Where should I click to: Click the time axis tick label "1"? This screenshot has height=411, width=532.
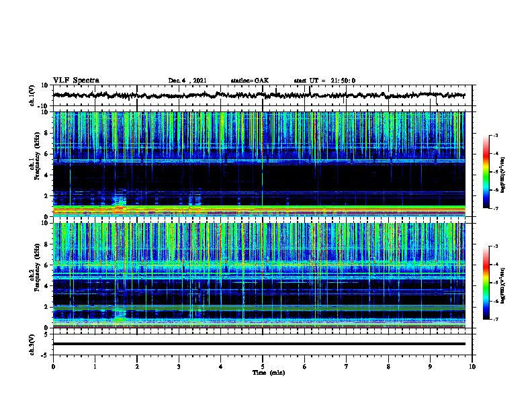pyautogui.click(x=95, y=367)
